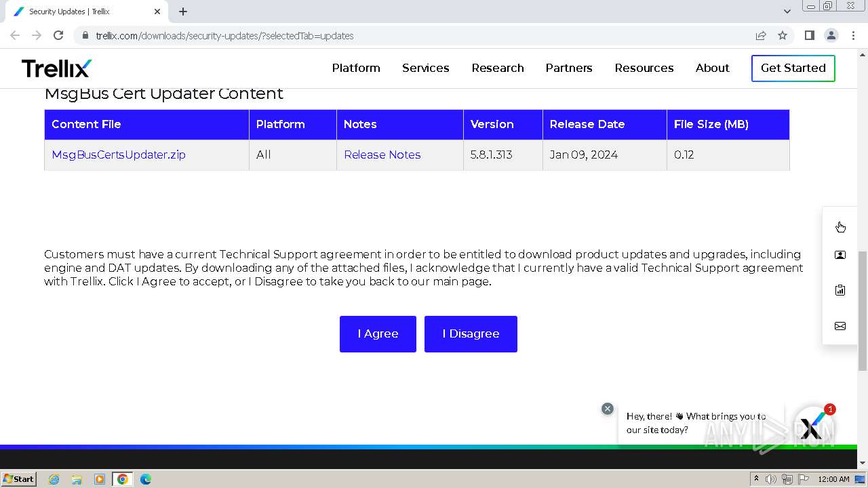Click the Release Date column header
Image resolution: width=868 pixels, height=488 pixels.
pos(605,125)
